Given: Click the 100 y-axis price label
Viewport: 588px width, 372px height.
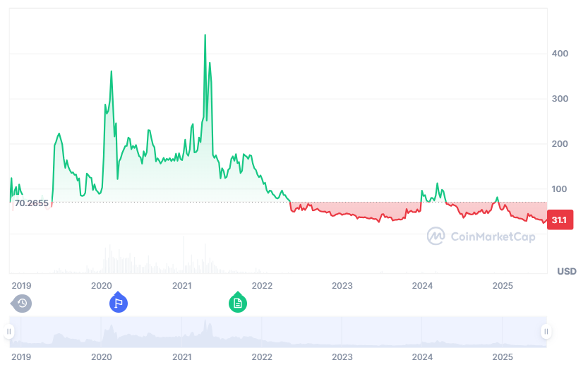Looking at the screenshot, I should 560,189.
